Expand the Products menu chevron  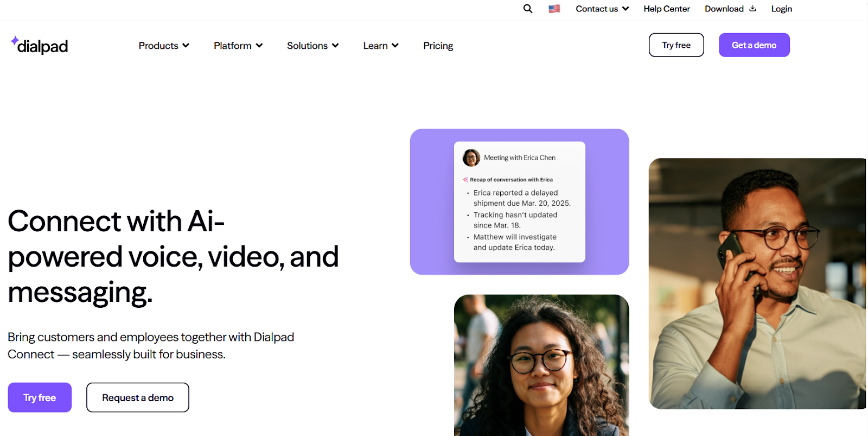[186, 46]
